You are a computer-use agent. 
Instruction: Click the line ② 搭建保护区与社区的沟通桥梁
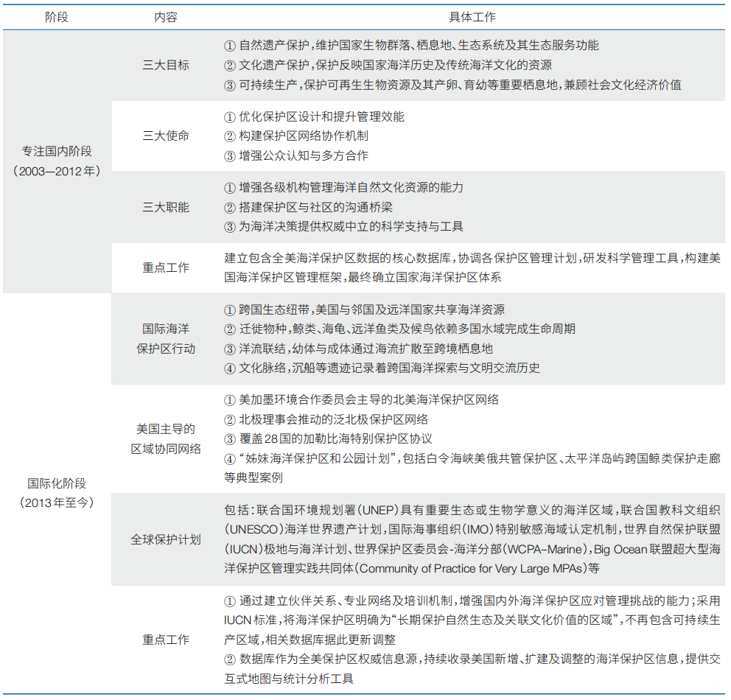tap(308, 207)
